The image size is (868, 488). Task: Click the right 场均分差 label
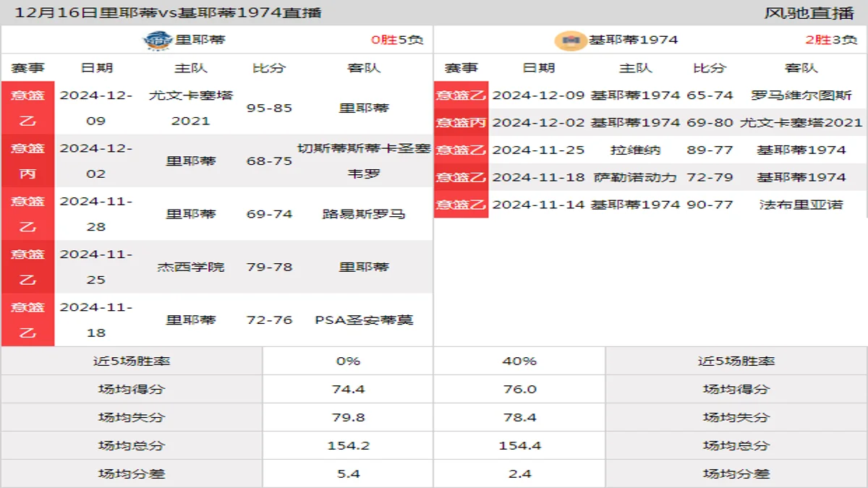click(x=736, y=474)
